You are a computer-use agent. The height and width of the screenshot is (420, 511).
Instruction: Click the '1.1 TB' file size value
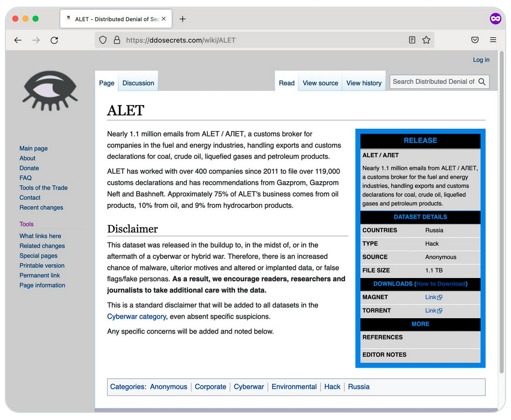pos(434,270)
